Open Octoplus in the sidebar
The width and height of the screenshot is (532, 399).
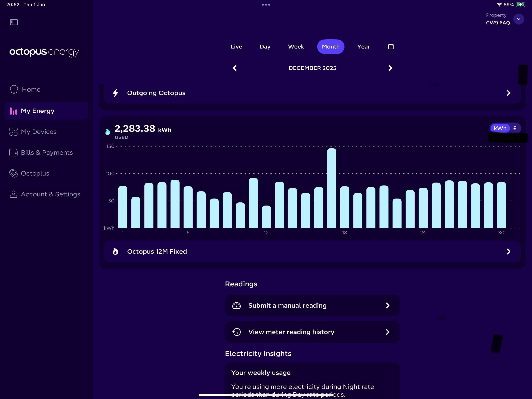(35, 173)
